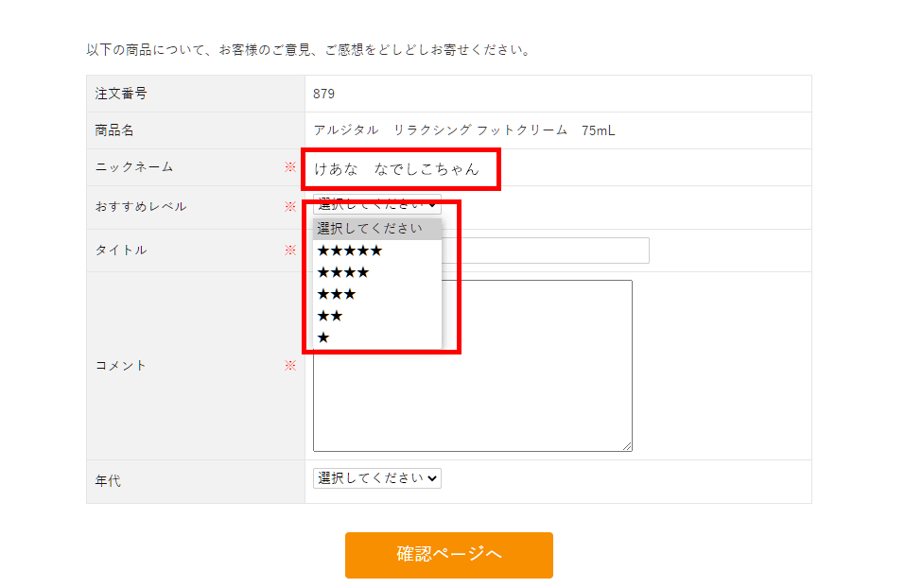Screen dimensions: 923x588
Task: Click the order number 879
Action: pos(324,94)
